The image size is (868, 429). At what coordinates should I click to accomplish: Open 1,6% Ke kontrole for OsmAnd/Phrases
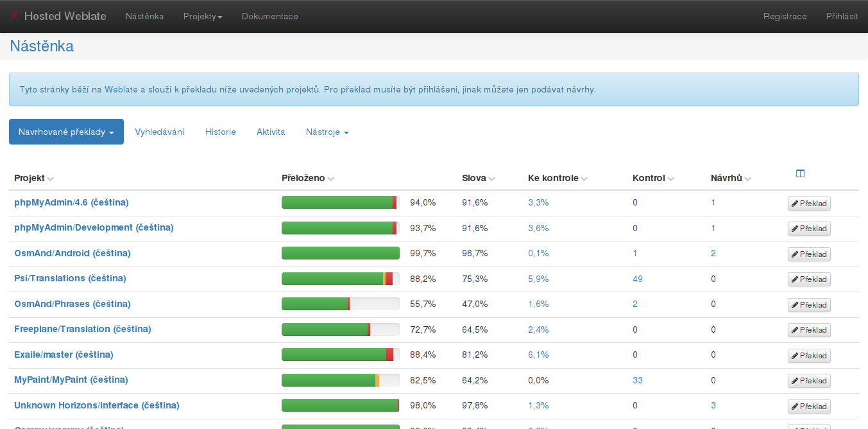(x=538, y=304)
